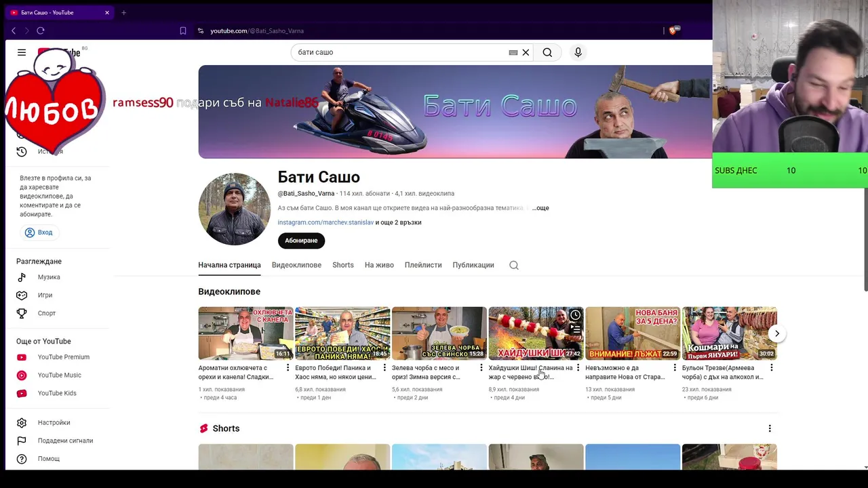Image resolution: width=868 pixels, height=488 pixels.
Task: Click the browser back arrow
Action: click(x=14, y=30)
